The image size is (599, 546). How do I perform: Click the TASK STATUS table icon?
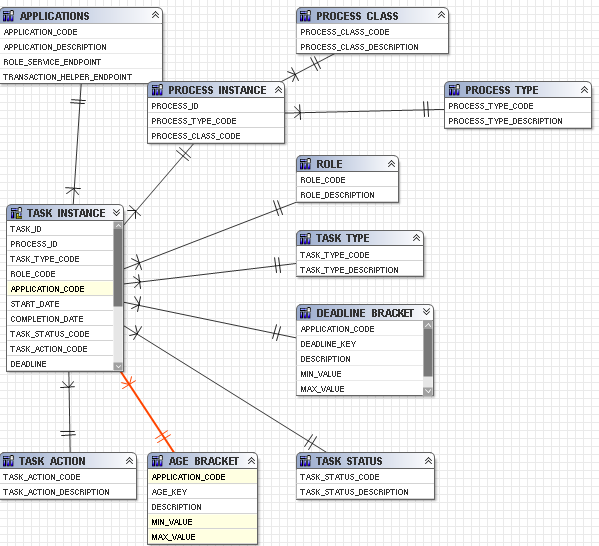(305, 461)
